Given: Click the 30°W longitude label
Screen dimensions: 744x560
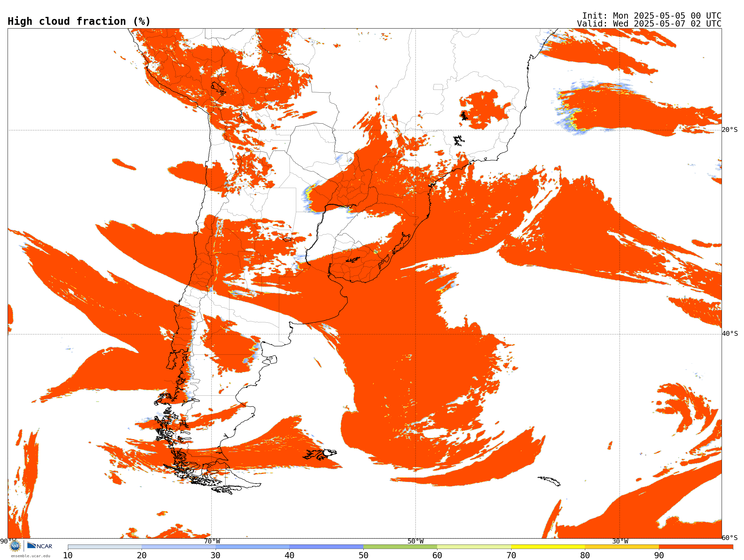Looking at the screenshot, I should [x=620, y=541].
